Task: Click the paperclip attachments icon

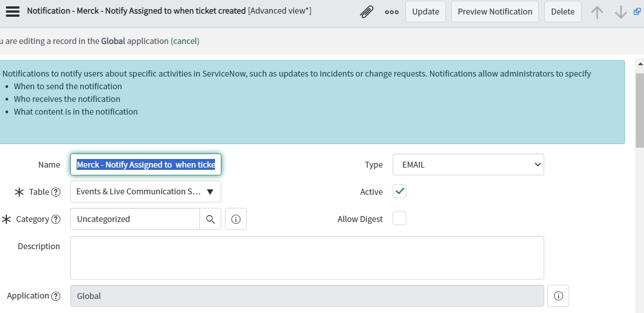Action: point(366,12)
